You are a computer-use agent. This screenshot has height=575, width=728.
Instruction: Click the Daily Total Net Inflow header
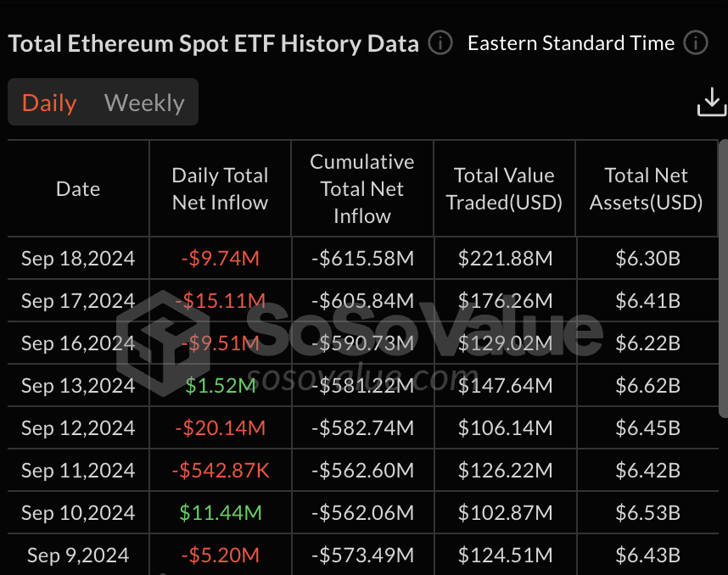tap(220, 189)
